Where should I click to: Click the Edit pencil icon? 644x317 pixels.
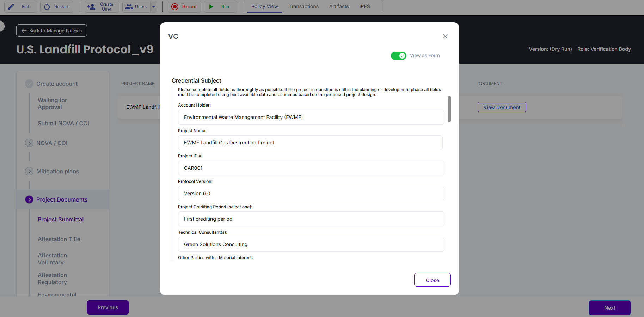pyautogui.click(x=11, y=7)
